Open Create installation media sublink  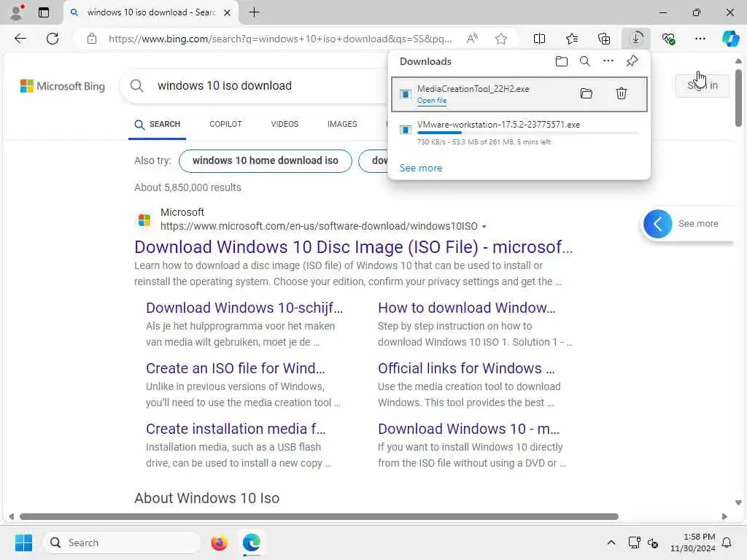[x=236, y=429]
